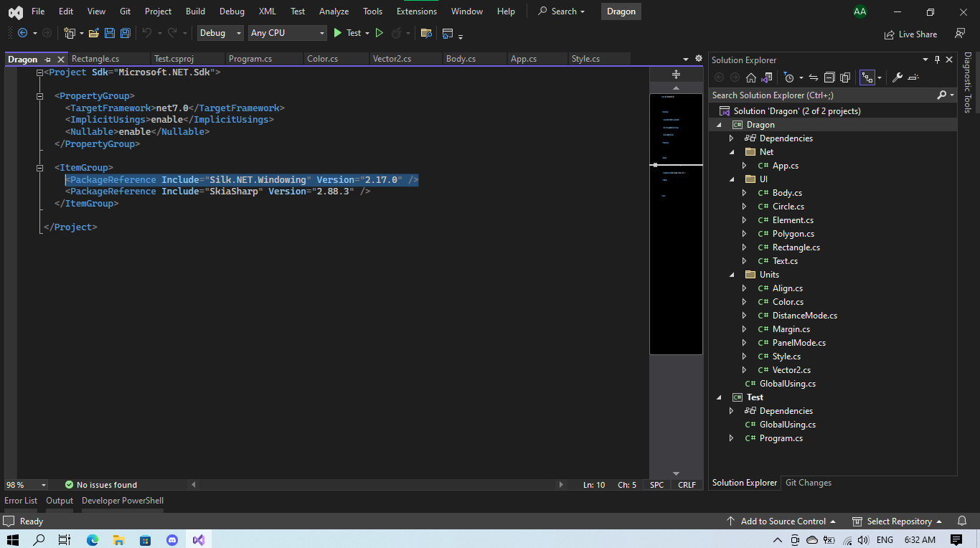Click the Live Share button
The image size is (980, 548).
911,34
